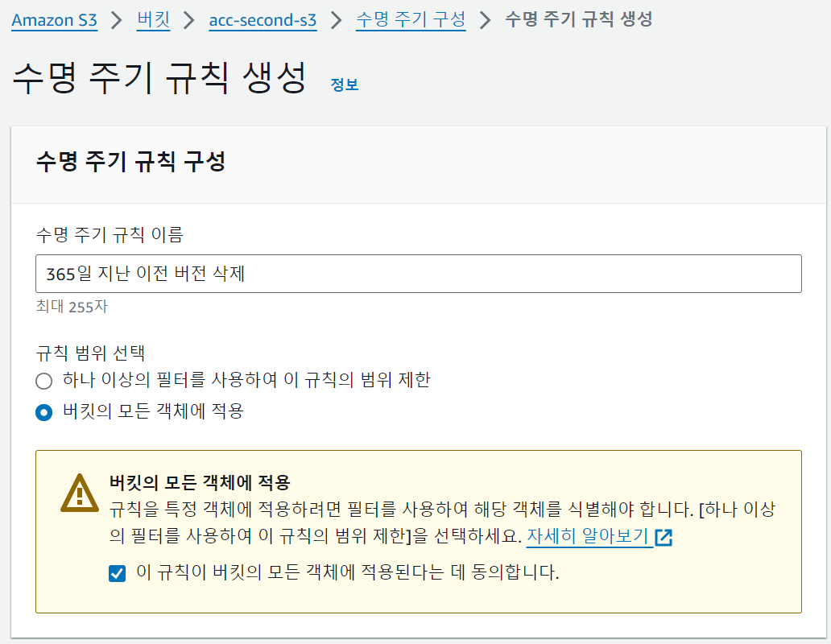Open the acc-second-s3 bucket breadcrumb
This screenshot has width=831, height=644.
[263, 20]
